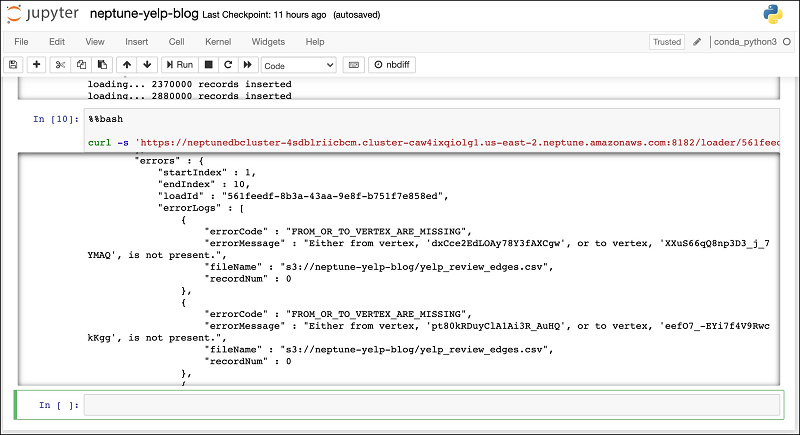
Task: Click the Jupyter logo
Action: coord(43,14)
